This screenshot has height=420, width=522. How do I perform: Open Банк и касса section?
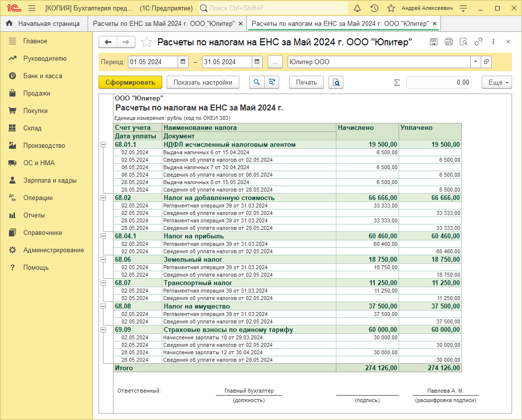[42, 76]
